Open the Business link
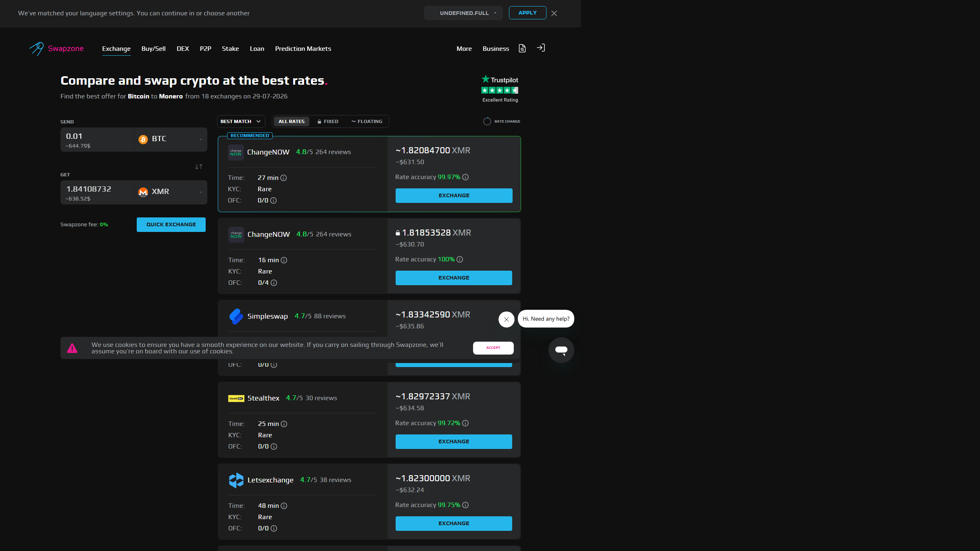Image resolution: width=980 pixels, height=551 pixels. point(496,49)
